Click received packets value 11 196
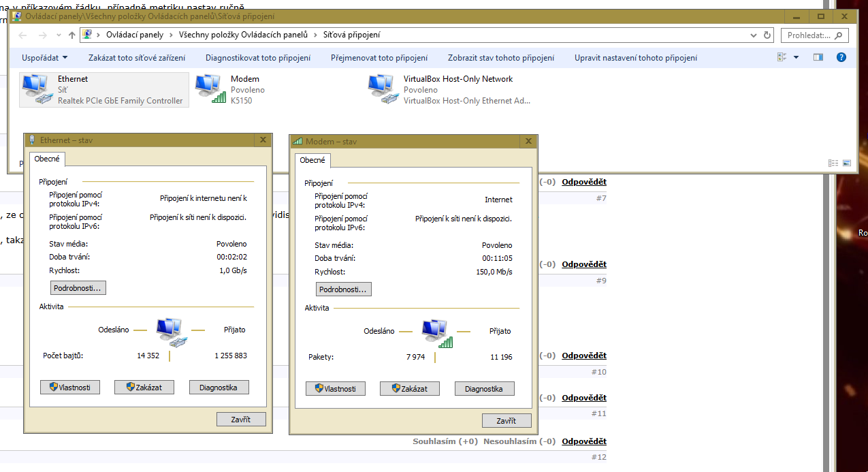Viewport: 868px width, 472px height. click(501, 357)
